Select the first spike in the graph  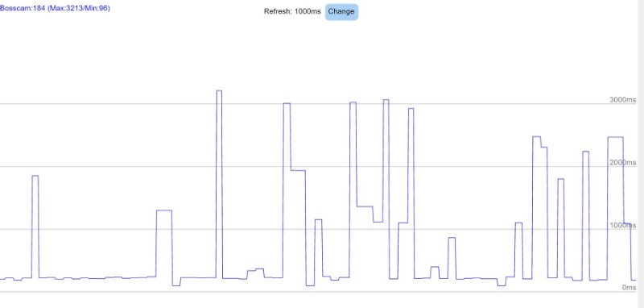[x=35, y=227]
